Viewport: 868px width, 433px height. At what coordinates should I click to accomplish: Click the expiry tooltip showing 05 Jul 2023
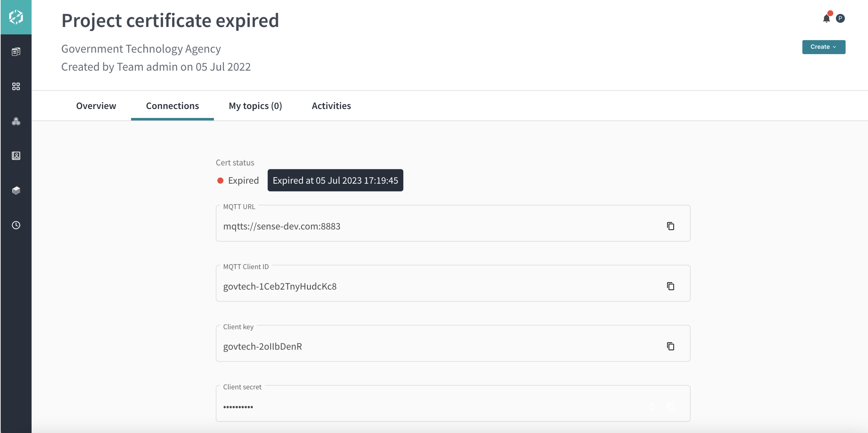click(335, 181)
